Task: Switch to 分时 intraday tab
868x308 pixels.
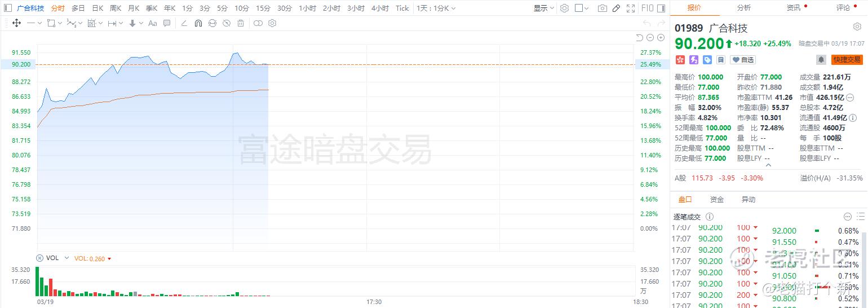Action: click(57, 8)
